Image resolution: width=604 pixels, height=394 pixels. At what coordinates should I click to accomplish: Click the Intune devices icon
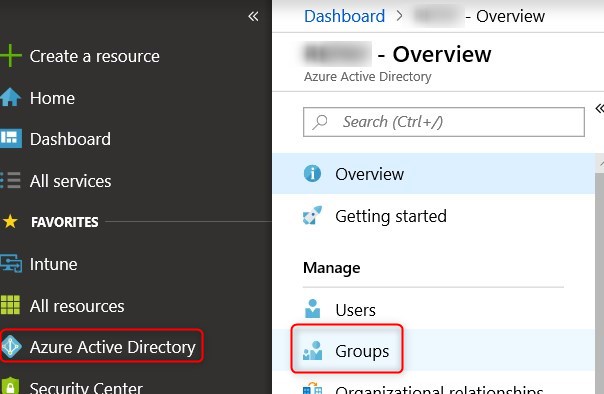pyautogui.click(x=11, y=264)
